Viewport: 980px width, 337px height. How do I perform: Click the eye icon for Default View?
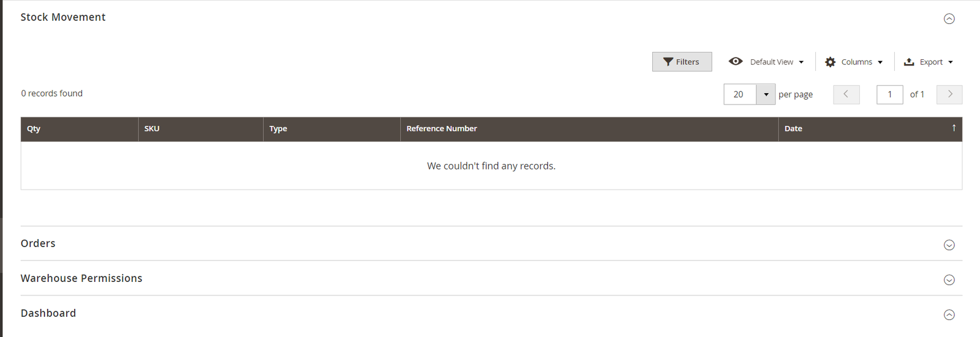736,61
